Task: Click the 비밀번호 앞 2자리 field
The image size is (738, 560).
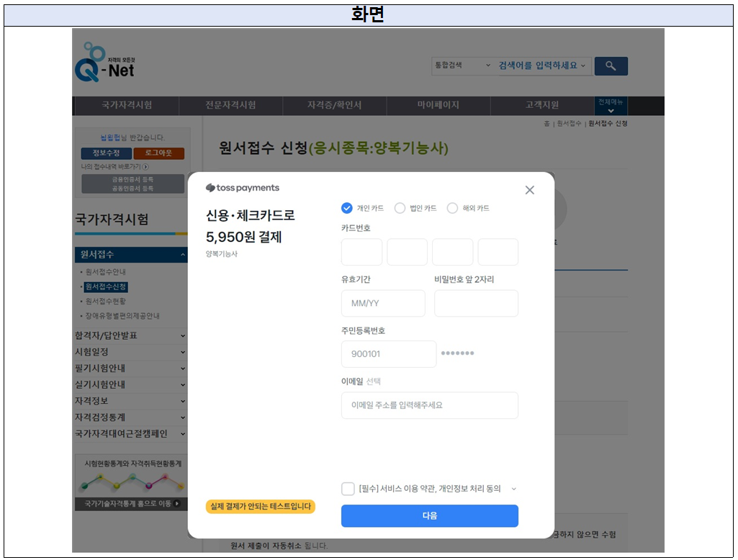Action: 477,303
